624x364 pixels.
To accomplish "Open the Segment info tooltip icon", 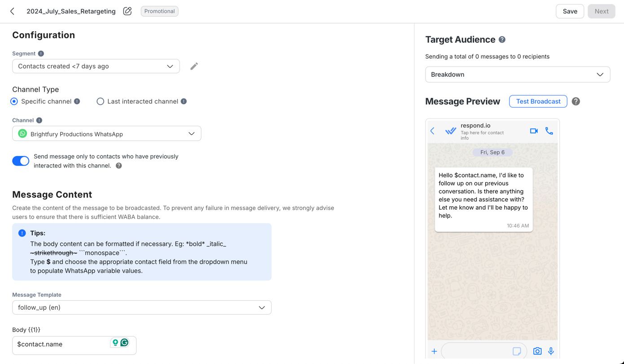I will pos(41,53).
